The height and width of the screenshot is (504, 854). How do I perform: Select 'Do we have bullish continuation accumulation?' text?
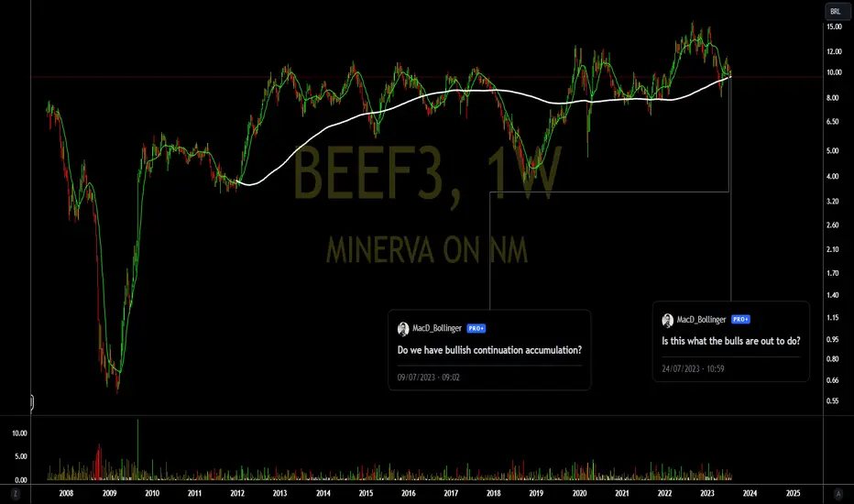(489, 350)
